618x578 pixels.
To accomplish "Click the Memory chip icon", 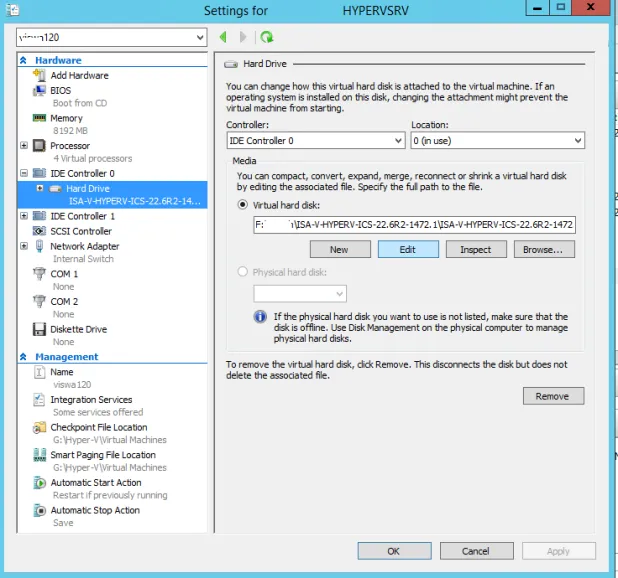I will pyautogui.click(x=39, y=118).
